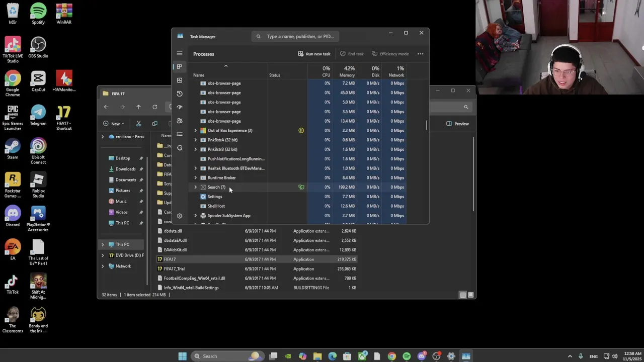
Task: Select the Processes page icon in sidebar
Action: point(179,67)
